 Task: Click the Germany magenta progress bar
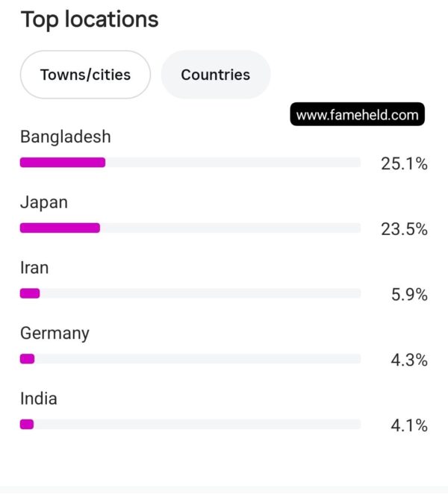28,359
